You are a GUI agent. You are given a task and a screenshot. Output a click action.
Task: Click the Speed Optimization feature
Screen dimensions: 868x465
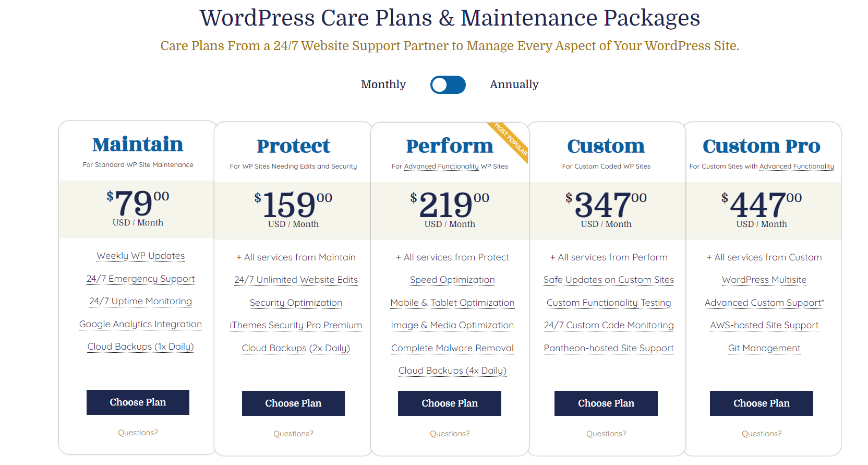click(x=452, y=280)
